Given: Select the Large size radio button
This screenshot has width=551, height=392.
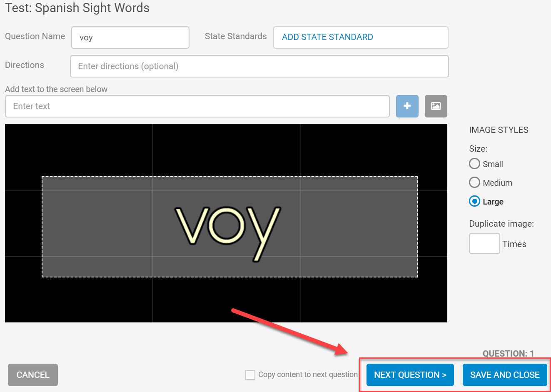Looking at the screenshot, I should pyautogui.click(x=474, y=201).
